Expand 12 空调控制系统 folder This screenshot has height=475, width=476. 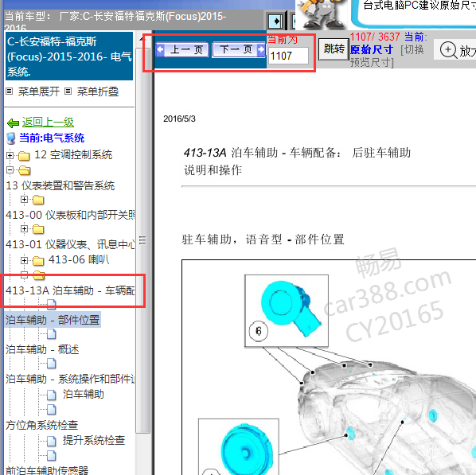(10, 155)
